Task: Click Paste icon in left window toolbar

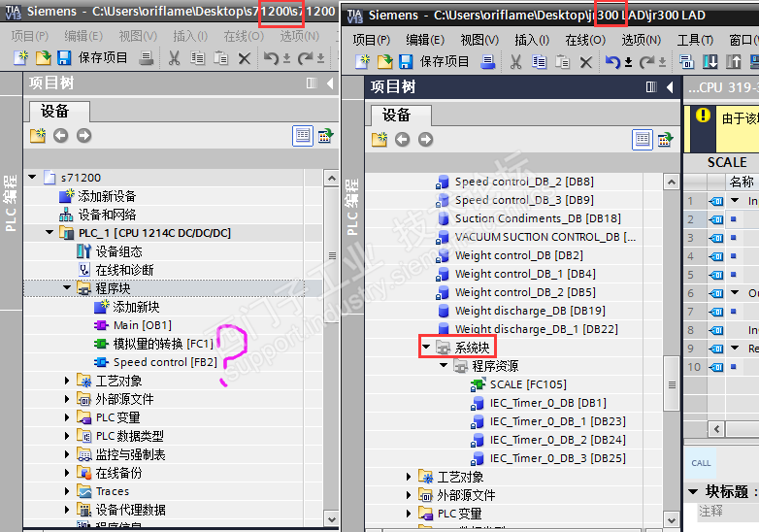Action: (x=220, y=58)
